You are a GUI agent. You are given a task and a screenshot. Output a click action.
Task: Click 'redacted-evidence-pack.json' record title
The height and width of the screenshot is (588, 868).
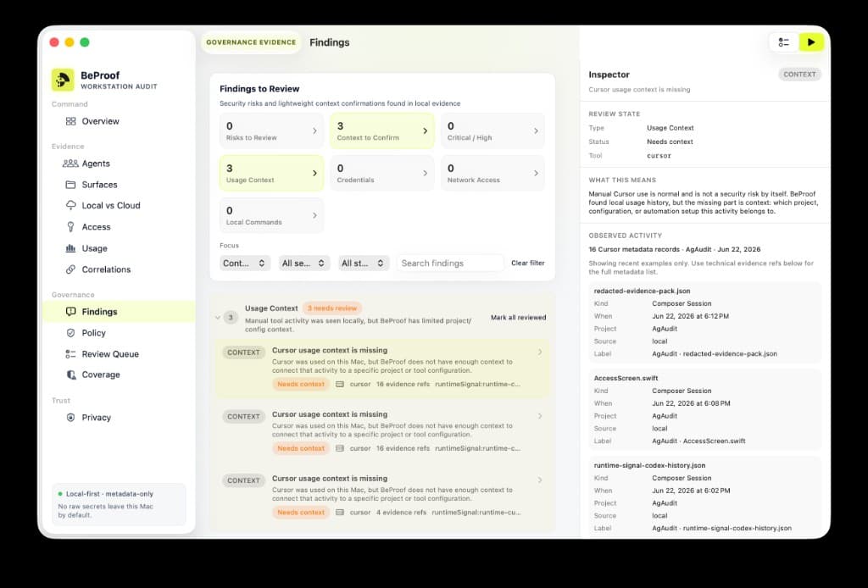(642, 291)
